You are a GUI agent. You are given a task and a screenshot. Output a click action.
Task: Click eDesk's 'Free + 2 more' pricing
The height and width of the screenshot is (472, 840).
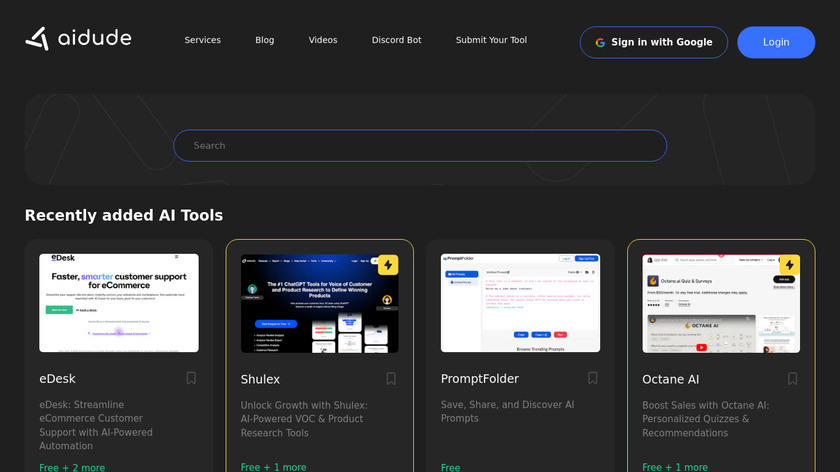tap(72, 467)
